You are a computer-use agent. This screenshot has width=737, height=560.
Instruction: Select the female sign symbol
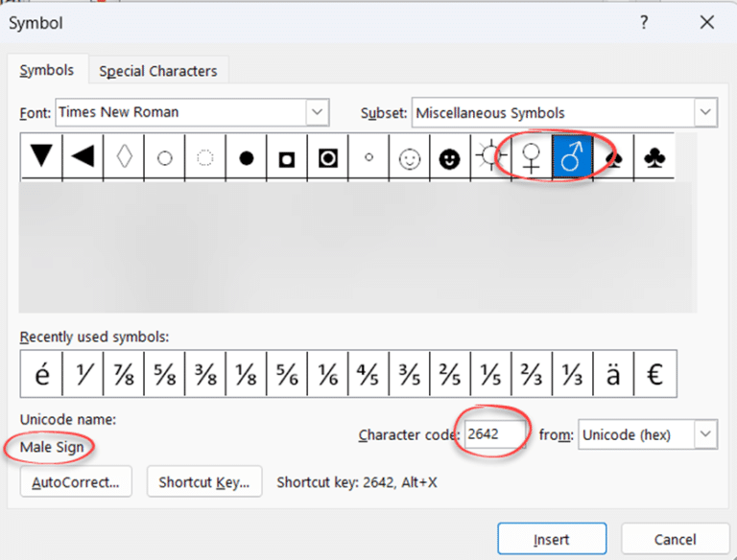pos(532,156)
